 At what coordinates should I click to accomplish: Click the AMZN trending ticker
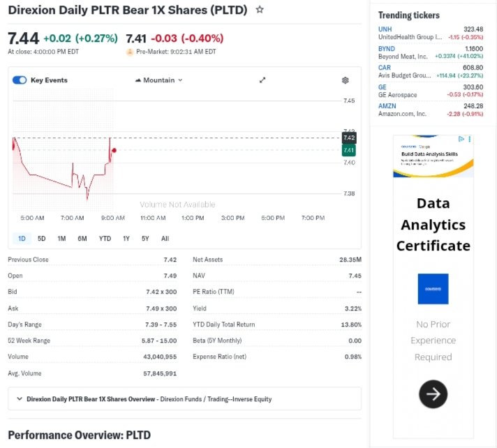point(387,106)
